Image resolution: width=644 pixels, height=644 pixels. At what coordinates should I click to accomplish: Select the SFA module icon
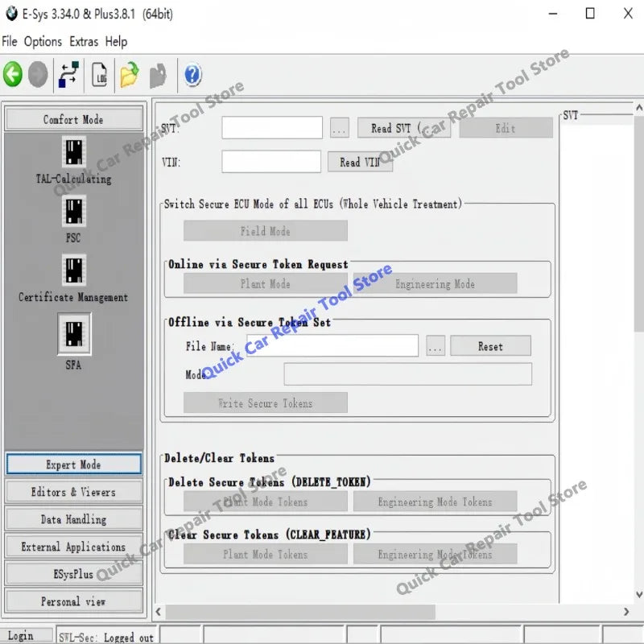[74, 334]
